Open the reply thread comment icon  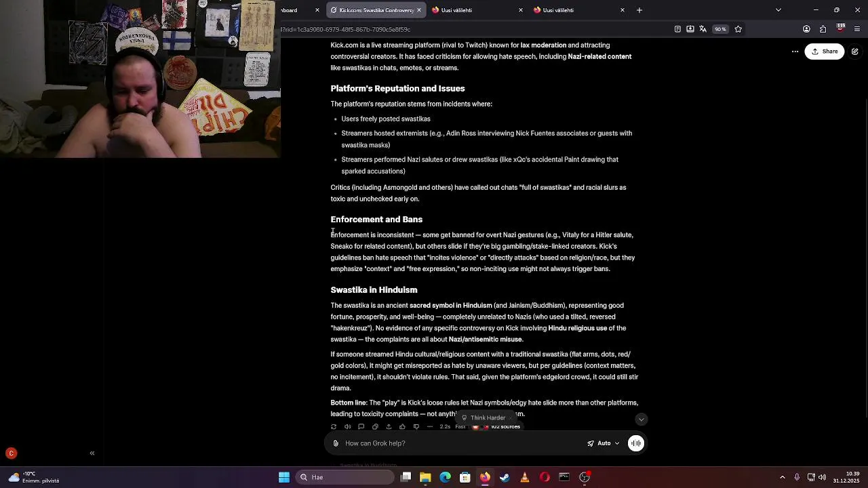[x=361, y=427]
